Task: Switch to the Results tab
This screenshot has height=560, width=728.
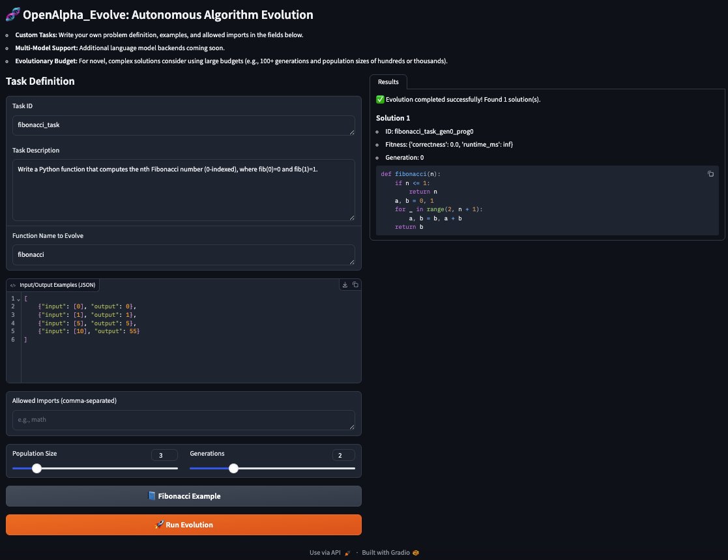Action: tap(388, 82)
